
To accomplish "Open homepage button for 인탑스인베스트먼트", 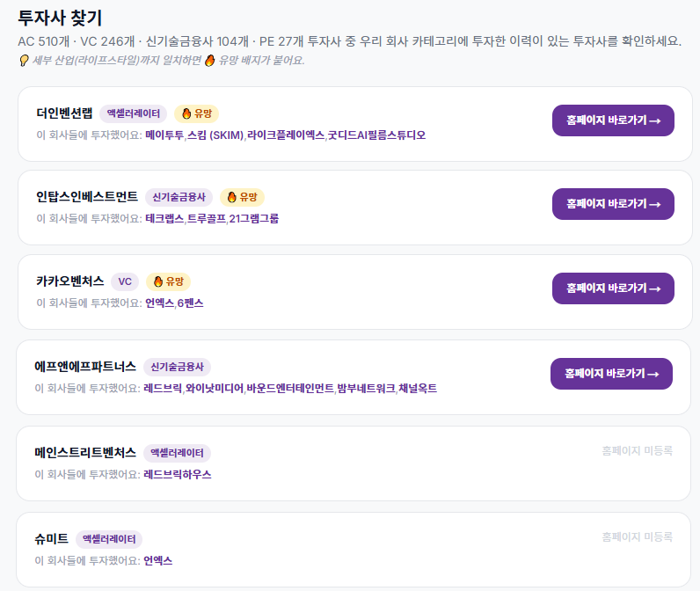I will 613,204.
